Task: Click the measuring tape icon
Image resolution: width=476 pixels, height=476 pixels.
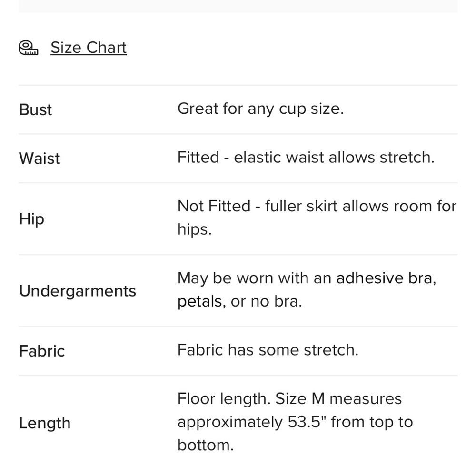Action: click(x=29, y=48)
